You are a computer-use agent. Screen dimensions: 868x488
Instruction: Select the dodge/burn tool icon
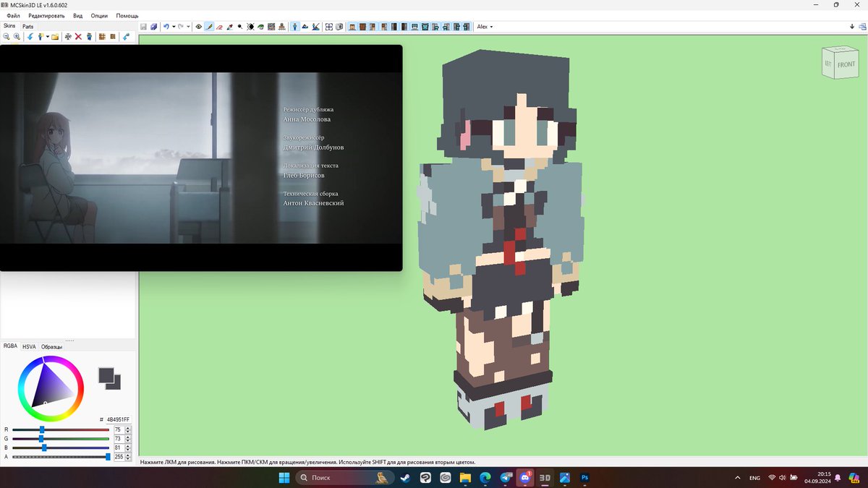[x=240, y=27]
